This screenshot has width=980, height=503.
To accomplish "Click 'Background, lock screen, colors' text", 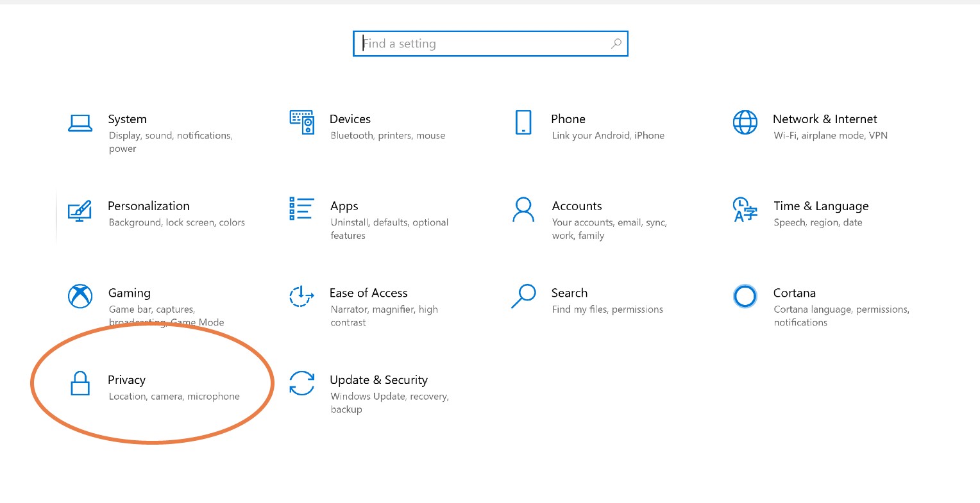I will coord(177,223).
